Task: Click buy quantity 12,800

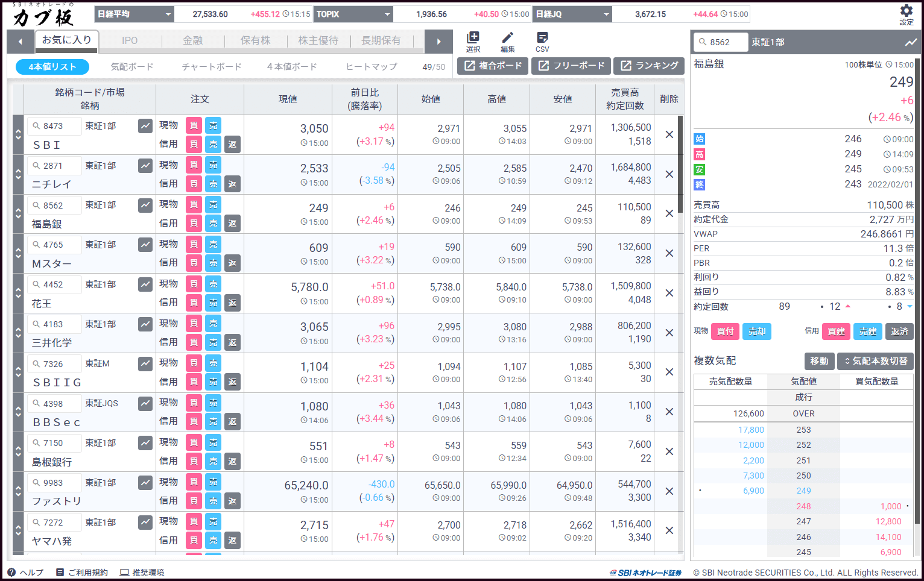Action: tap(888, 521)
